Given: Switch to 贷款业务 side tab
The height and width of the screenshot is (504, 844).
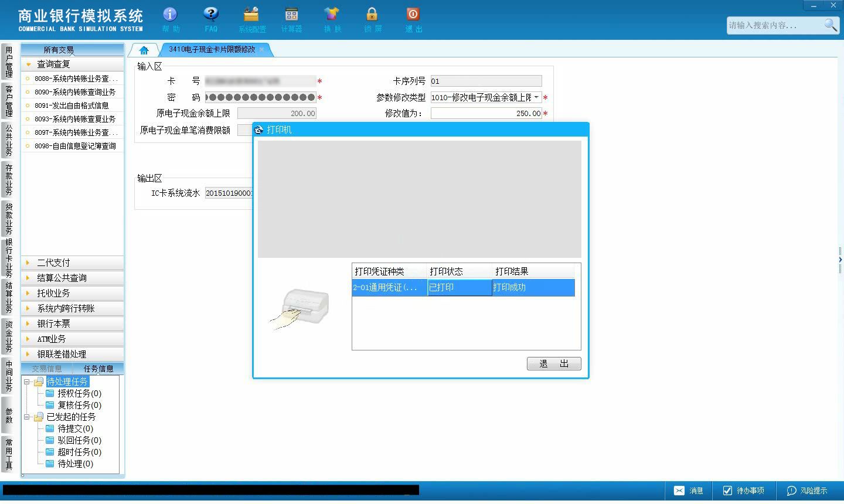Looking at the screenshot, I should click(x=8, y=218).
